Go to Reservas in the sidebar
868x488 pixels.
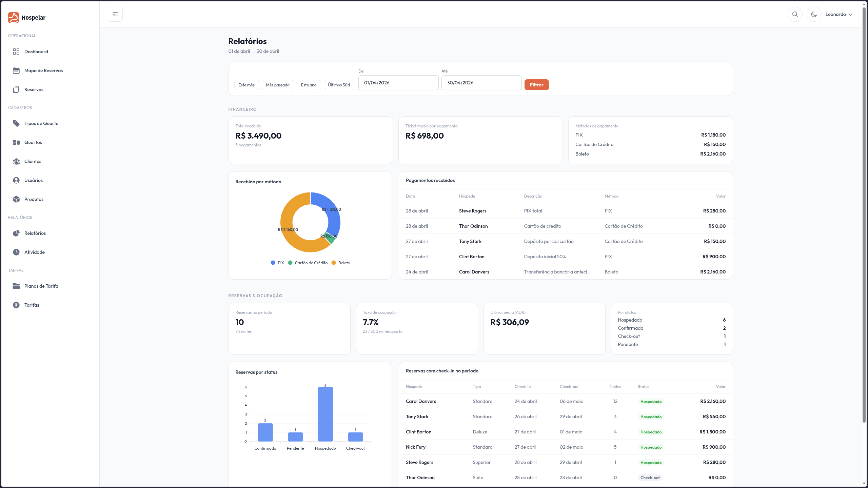(34, 89)
